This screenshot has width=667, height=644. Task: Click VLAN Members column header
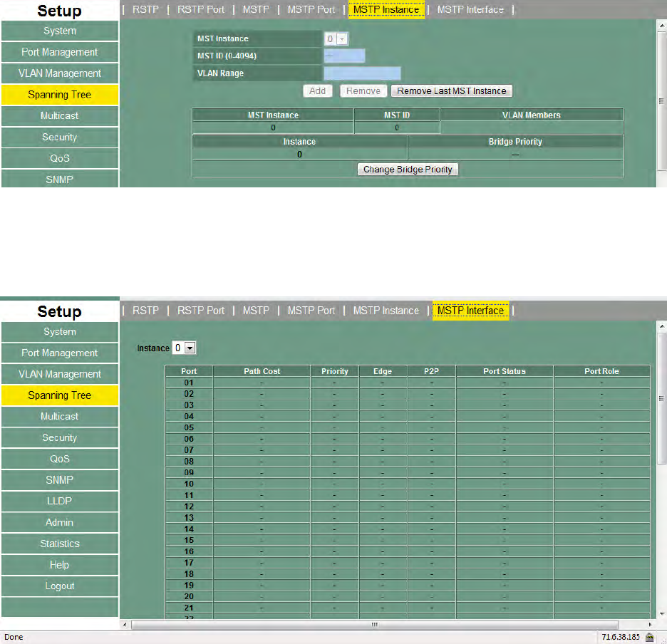pos(532,115)
